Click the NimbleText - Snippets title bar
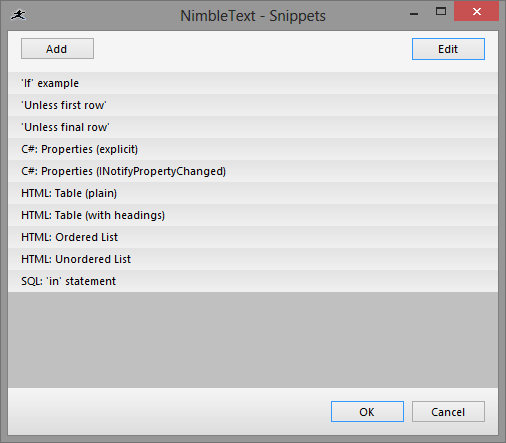The height and width of the screenshot is (443, 506). tap(253, 16)
